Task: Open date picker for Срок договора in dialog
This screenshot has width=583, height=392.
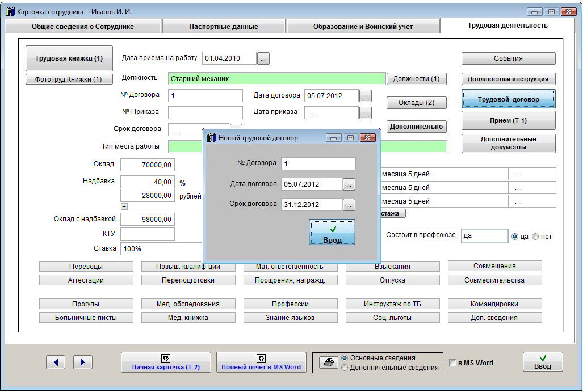Action: (x=349, y=205)
